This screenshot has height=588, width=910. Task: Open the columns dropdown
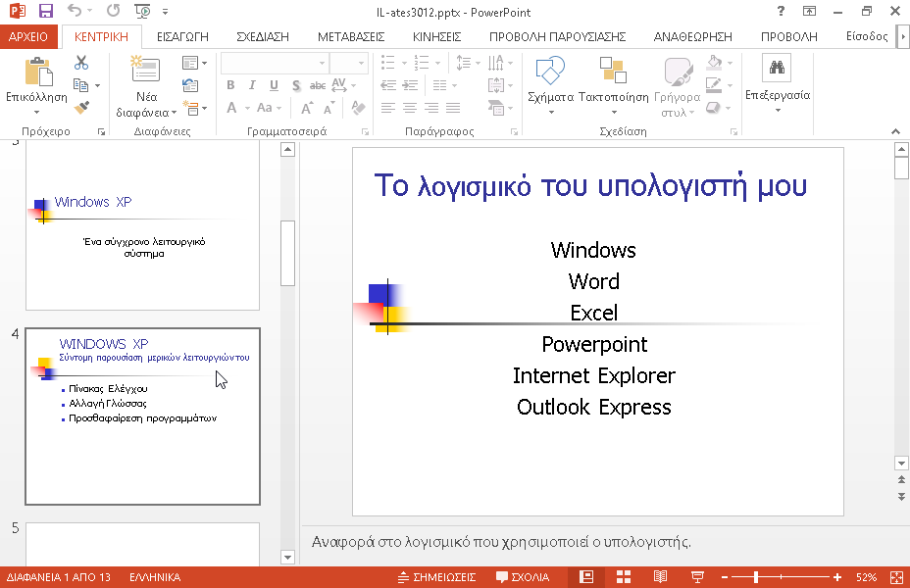pyautogui.click(x=445, y=85)
